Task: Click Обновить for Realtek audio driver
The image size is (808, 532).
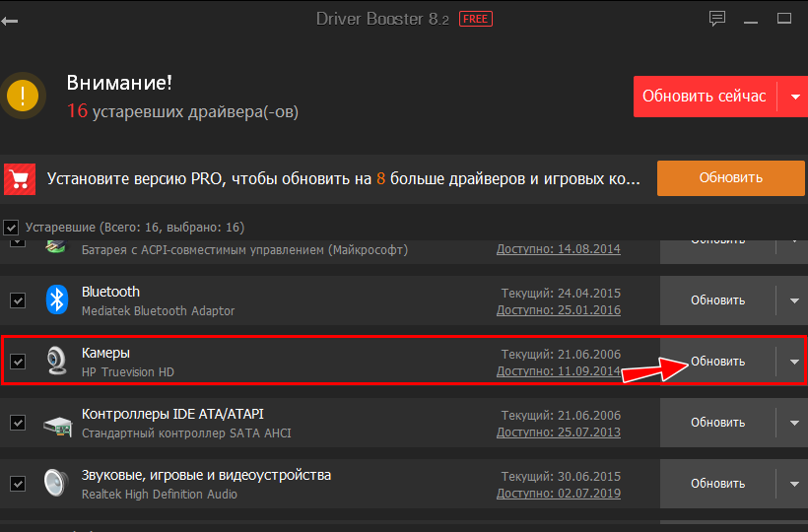Action: coord(717,484)
